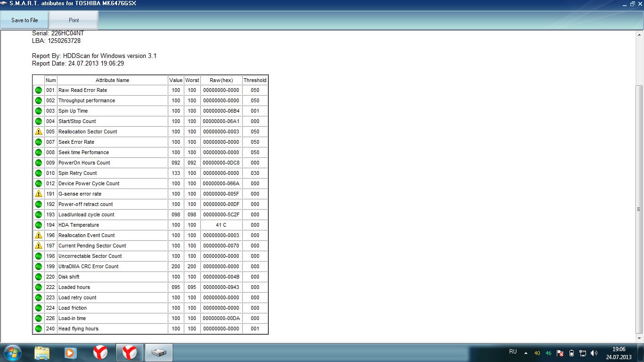
Task: Open the first Yandex browser taskbar icon
Action: tap(100, 353)
